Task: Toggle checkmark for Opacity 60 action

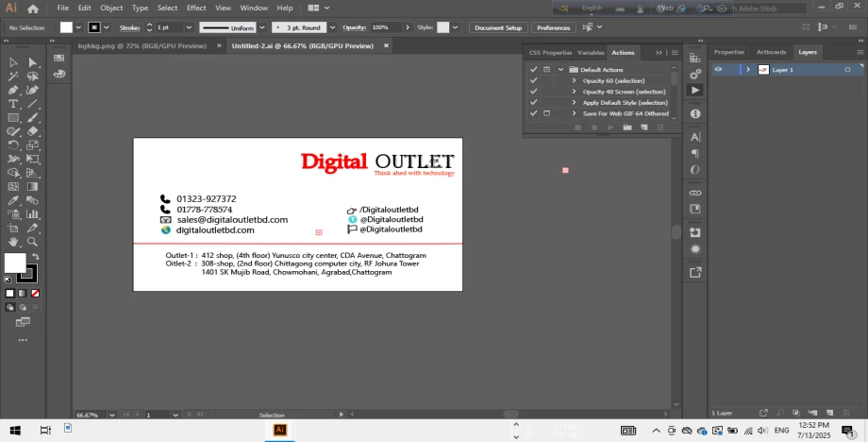Action: click(x=534, y=80)
